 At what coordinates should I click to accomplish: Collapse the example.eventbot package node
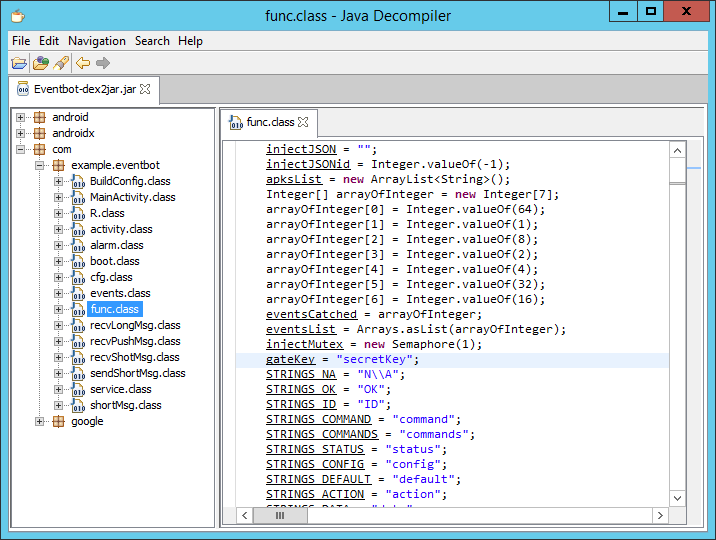tap(40, 165)
